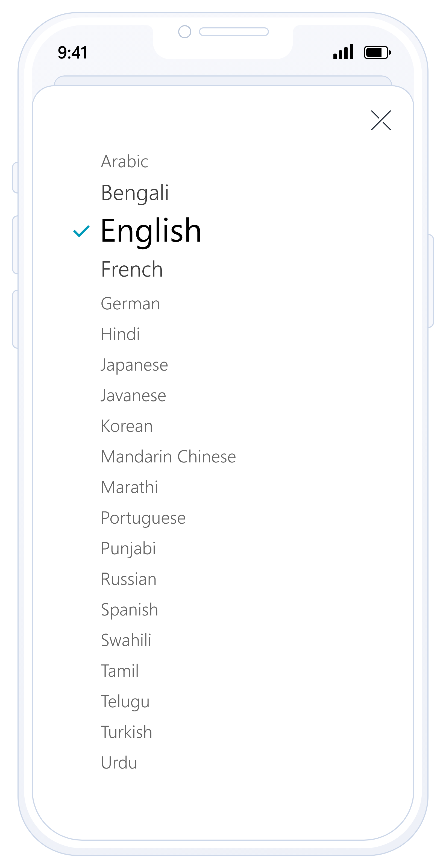This screenshot has height=868, width=446.
Task: Select the Swahili option
Action: coord(126,640)
